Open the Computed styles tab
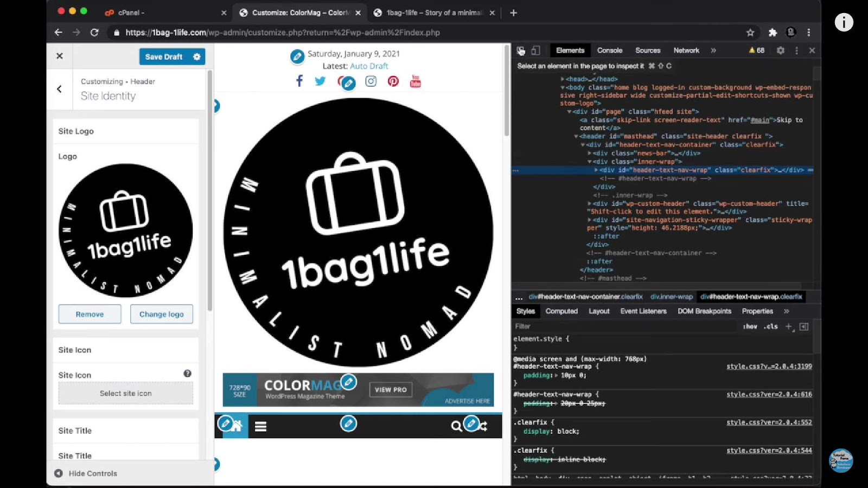Viewport: 868px width, 488px height. [x=561, y=311]
